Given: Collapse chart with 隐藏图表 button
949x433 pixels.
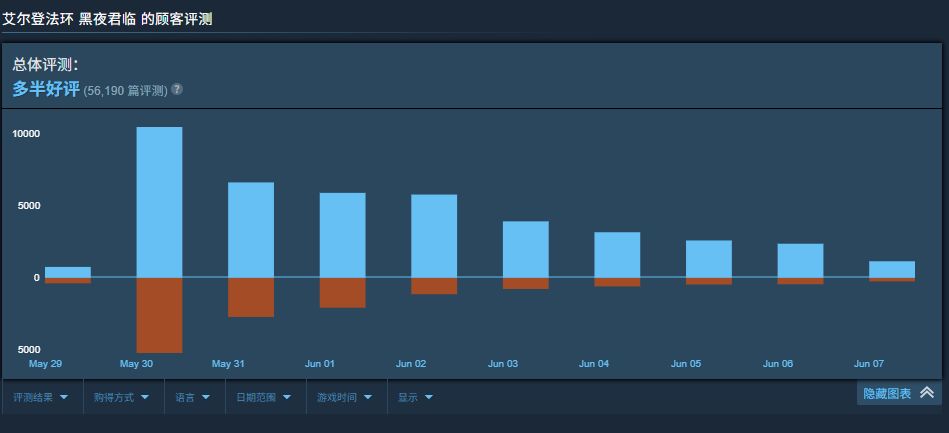Looking at the screenshot, I should pos(899,393).
